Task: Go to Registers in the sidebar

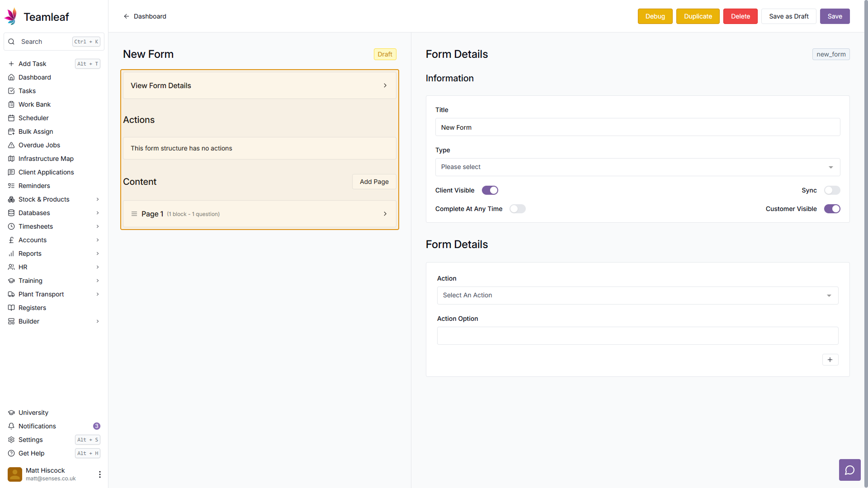Action: (32, 308)
